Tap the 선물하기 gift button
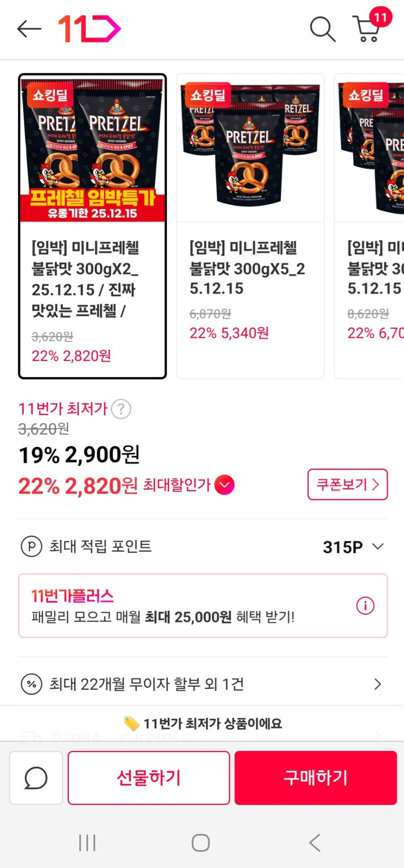The height and width of the screenshot is (868, 404). [x=148, y=778]
